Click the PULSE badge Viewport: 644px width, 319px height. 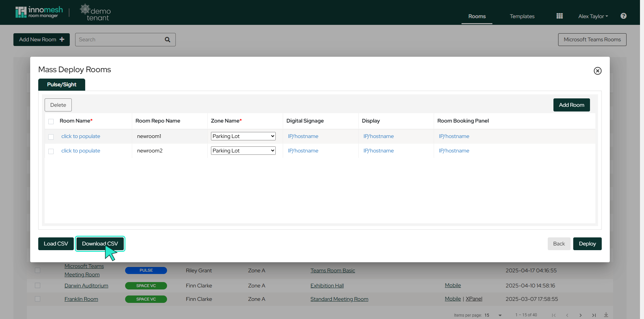point(146,270)
